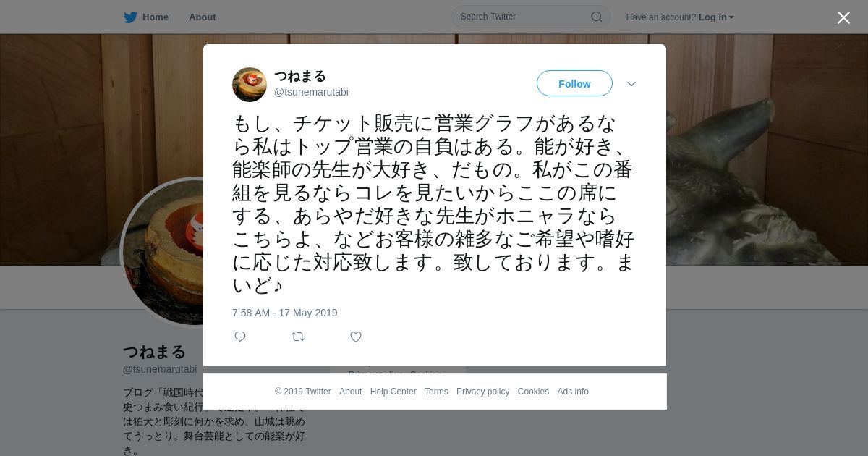868x456 pixels.
Task: Open the tweet timestamp 7:58 AM - 17 May 2019
Action: (285, 313)
